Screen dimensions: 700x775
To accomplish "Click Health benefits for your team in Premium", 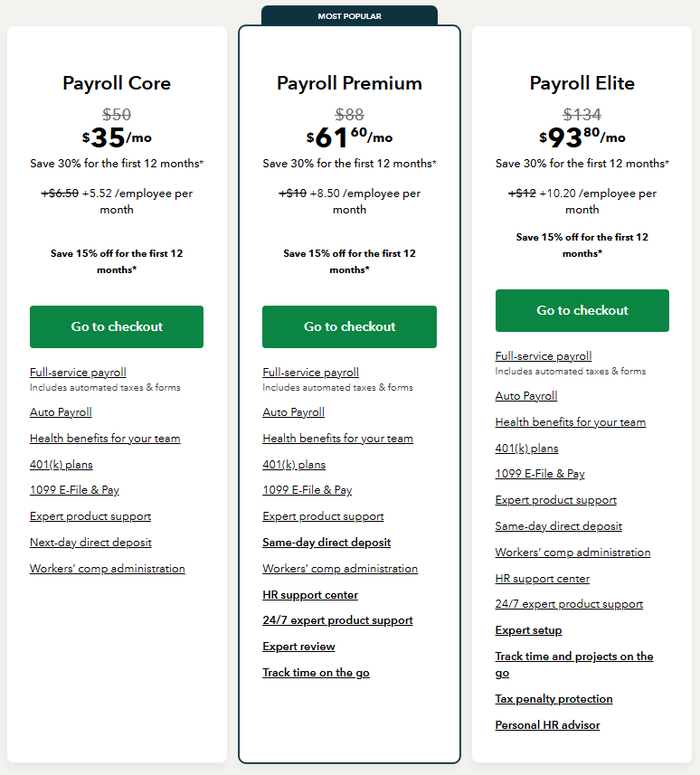I will point(337,439).
